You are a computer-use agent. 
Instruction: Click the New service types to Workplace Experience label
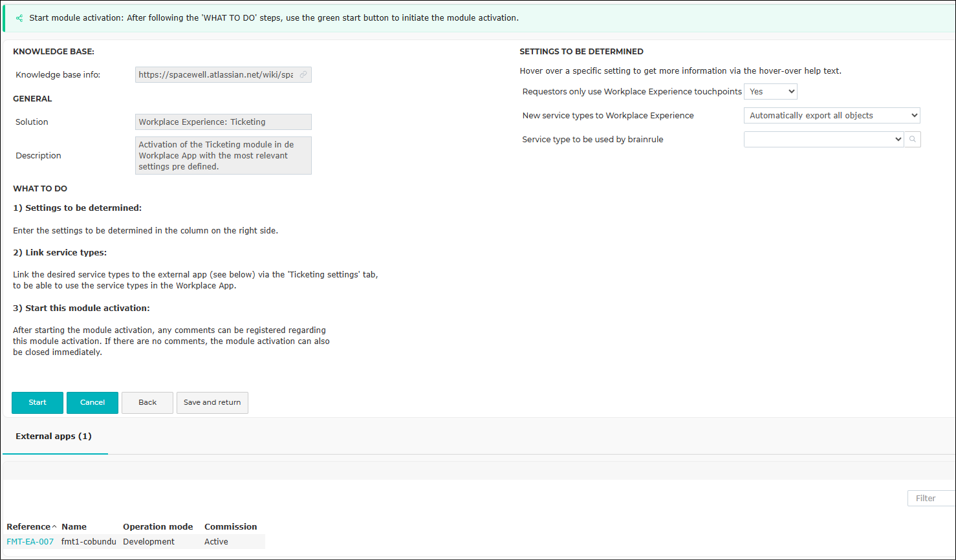pyautogui.click(x=608, y=116)
